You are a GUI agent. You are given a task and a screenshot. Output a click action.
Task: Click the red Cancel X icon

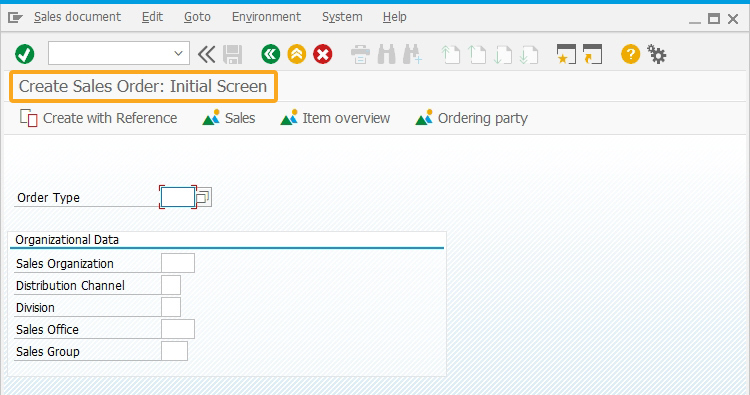pos(323,54)
